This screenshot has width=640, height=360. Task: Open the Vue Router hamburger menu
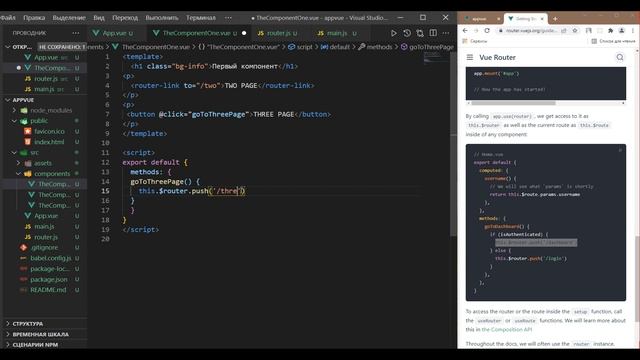click(470, 58)
